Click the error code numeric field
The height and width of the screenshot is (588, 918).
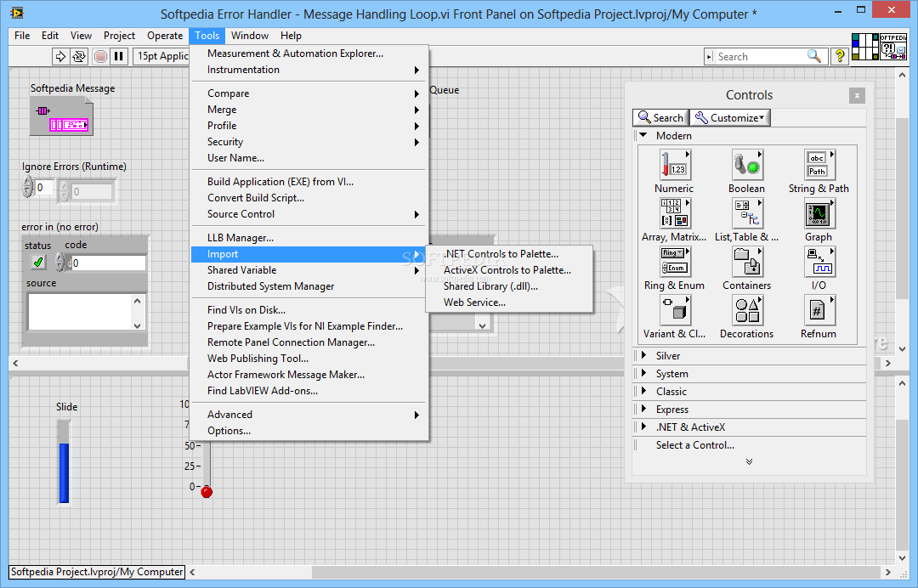tap(108, 263)
